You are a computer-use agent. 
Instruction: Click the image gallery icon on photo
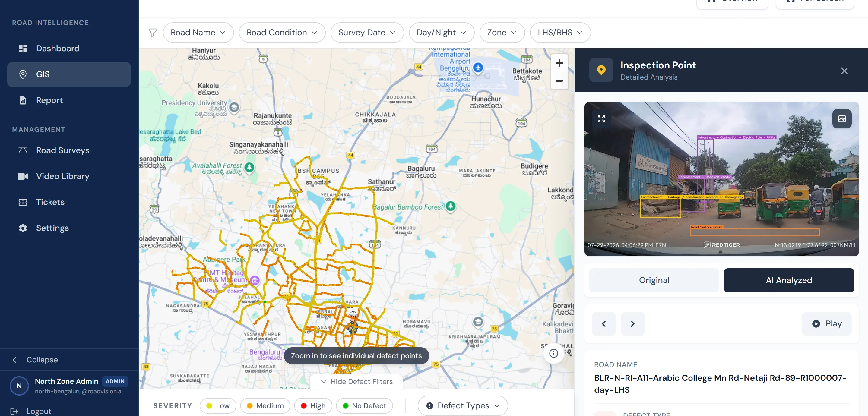842,119
